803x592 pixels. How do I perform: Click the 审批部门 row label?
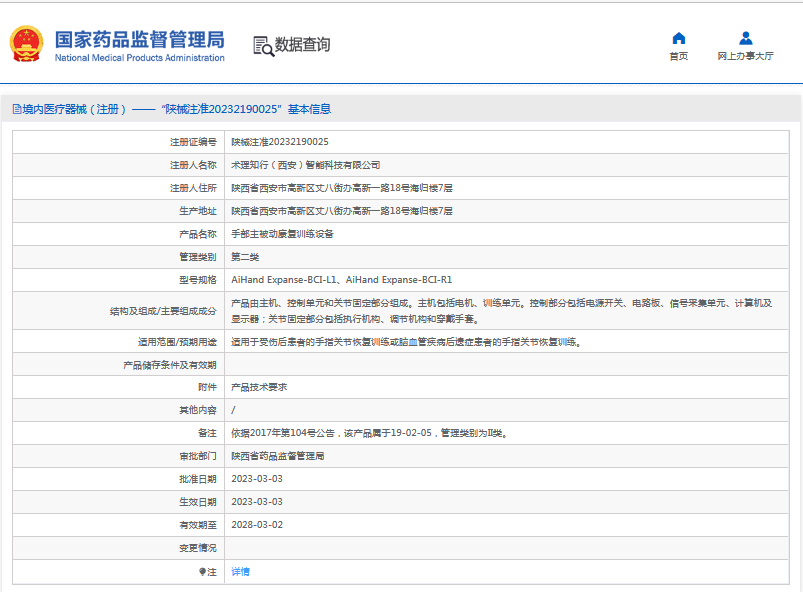(x=198, y=456)
